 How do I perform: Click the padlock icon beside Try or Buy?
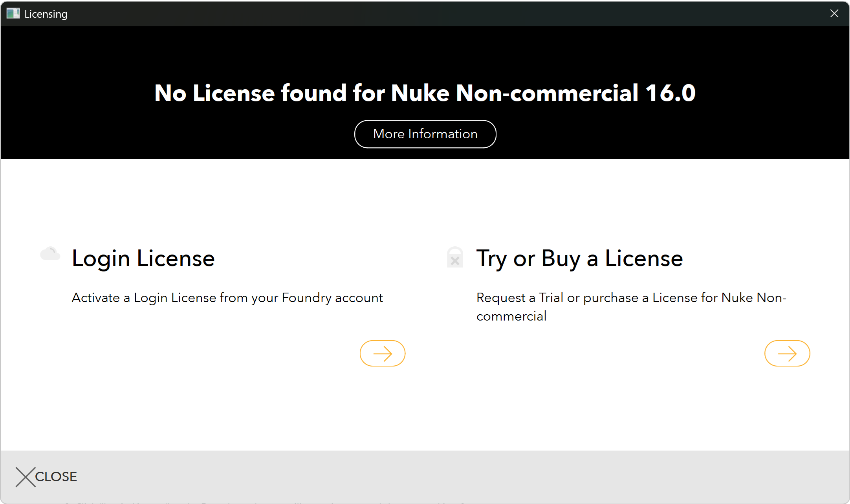point(455,257)
